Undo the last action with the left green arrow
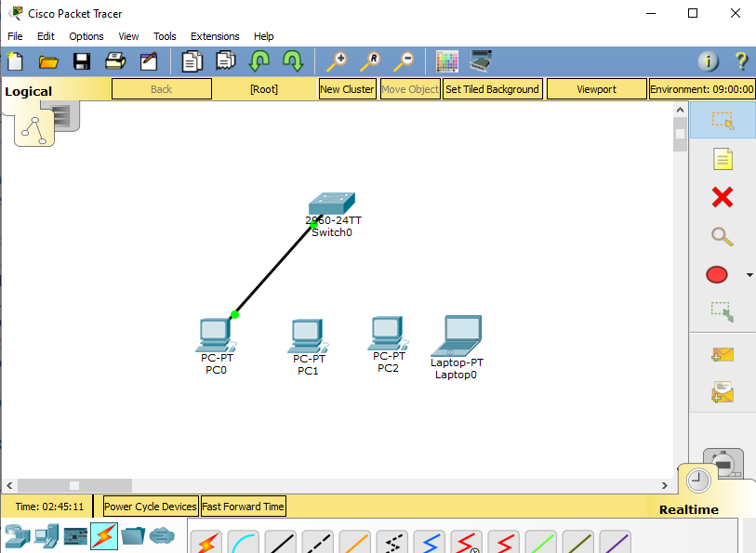756x553 pixels. 259,61
